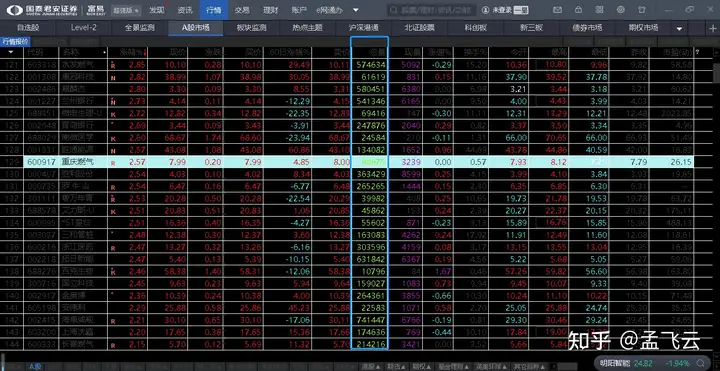Add a new tab with plus icon
Viewport: 720px width, 371px height.
pos(713,28)
